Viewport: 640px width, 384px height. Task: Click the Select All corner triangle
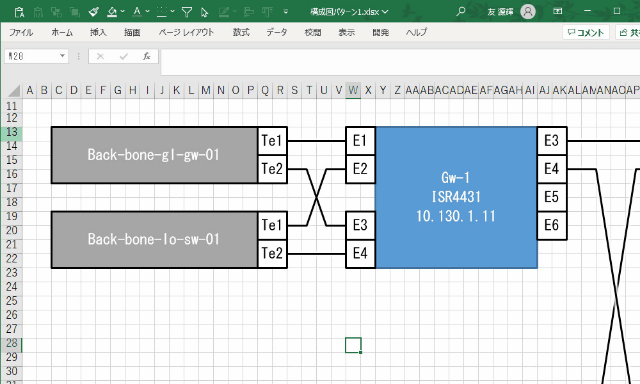(x=14, y=90)
